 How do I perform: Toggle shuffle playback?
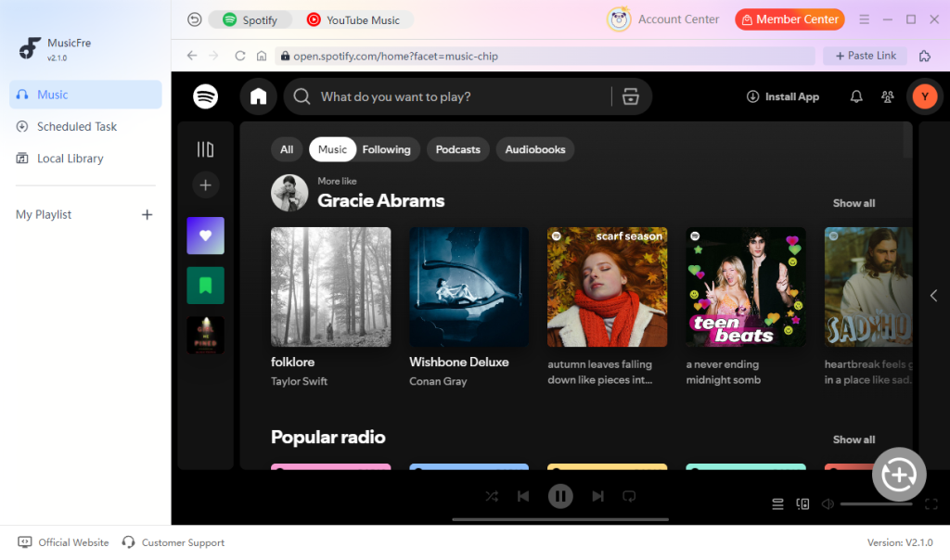coord(492,496)
